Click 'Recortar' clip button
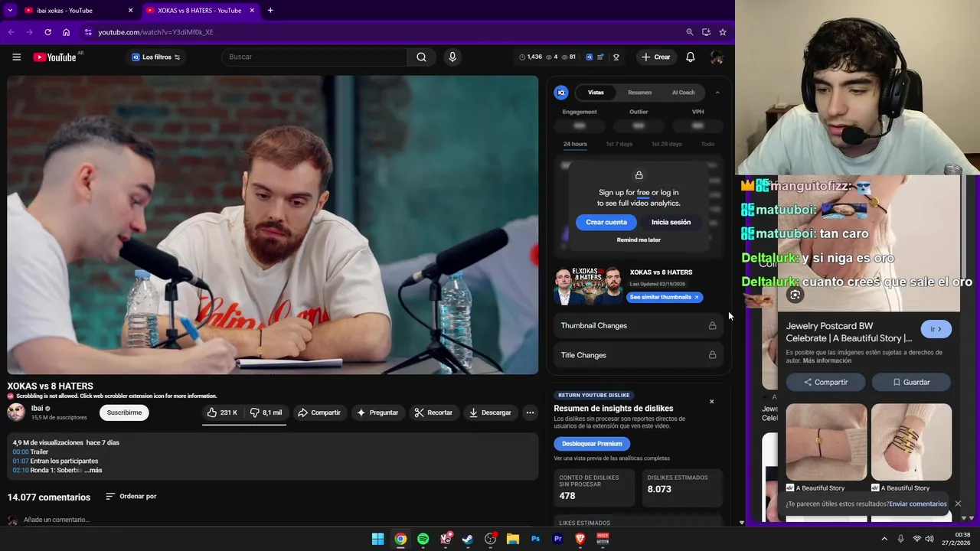This screenshot has height=551, width=980. (x=433, y=412)
